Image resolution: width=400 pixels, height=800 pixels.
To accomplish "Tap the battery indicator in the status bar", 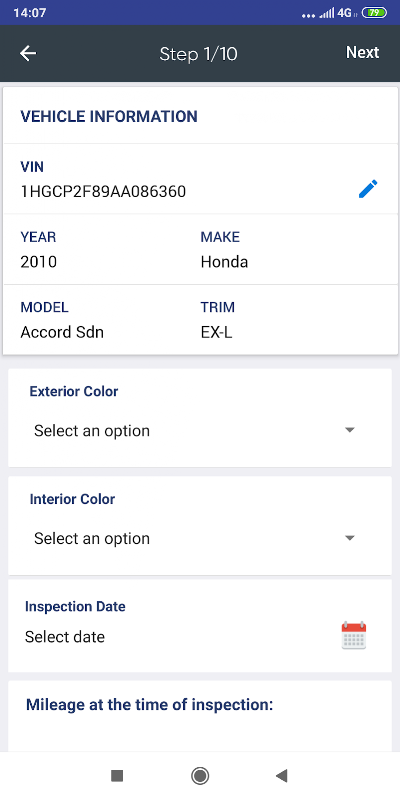I will (374, 13).
